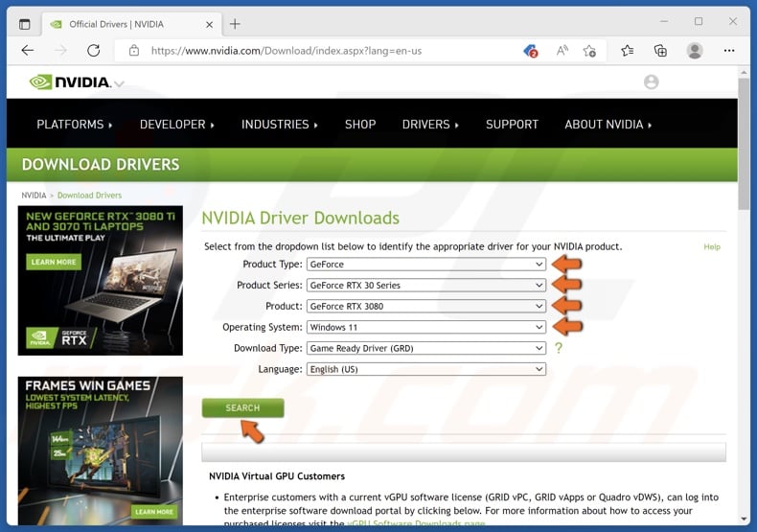
Task: Refresh the current page
Action: (x=94, y=50)
